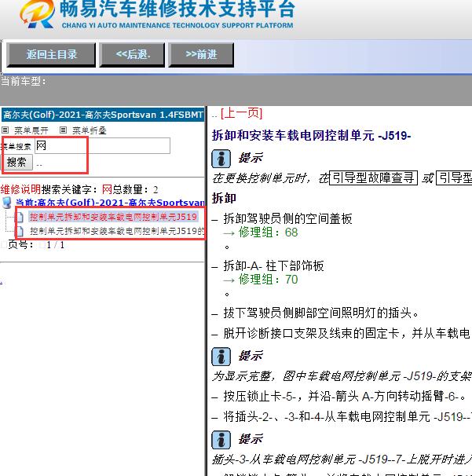Viewport: 472px width, 476px height.
Task: Click the 当前车型 label
Action: point(23,82)
